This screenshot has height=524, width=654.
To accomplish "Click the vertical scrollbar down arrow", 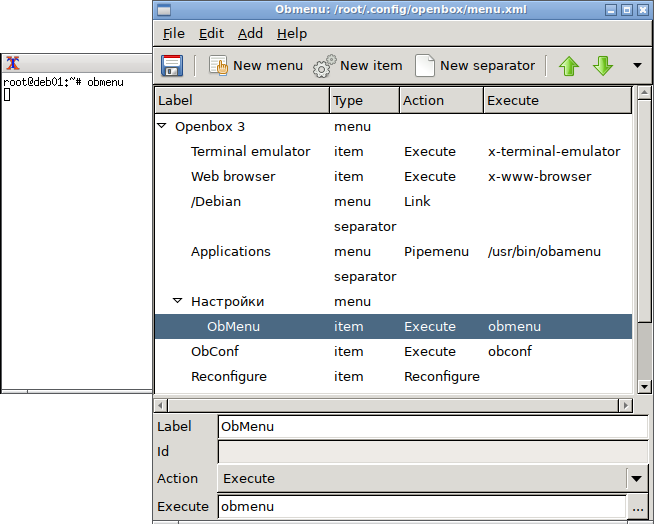I will (x=644, y=387).
